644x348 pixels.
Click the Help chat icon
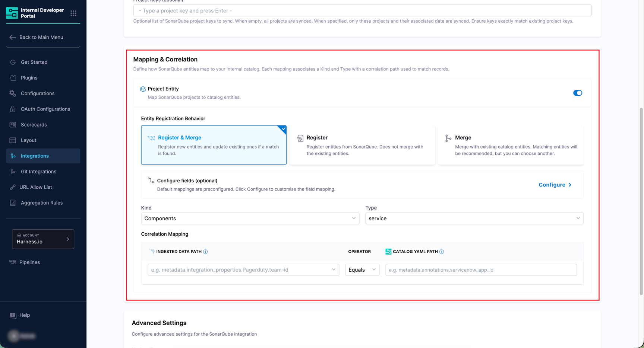pos(13,315)
